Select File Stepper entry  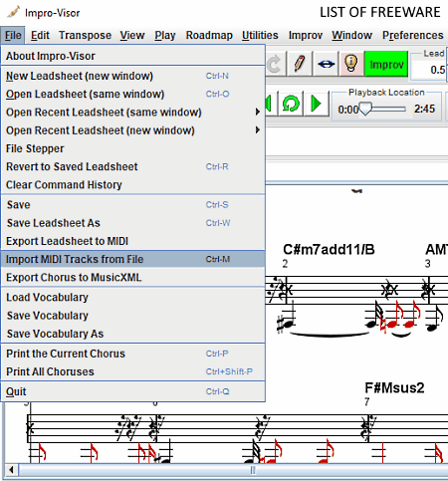pyautogui.click(x=132, y=148)
